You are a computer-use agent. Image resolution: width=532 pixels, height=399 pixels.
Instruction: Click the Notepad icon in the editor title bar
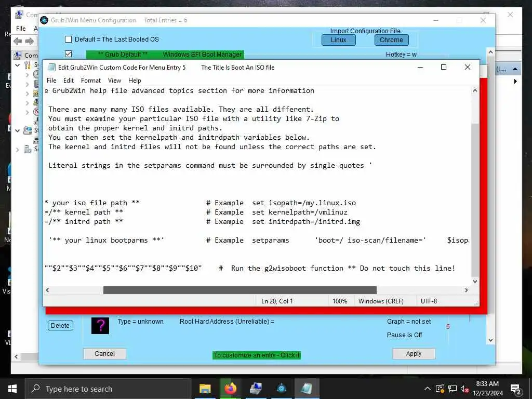click(51, 67)
